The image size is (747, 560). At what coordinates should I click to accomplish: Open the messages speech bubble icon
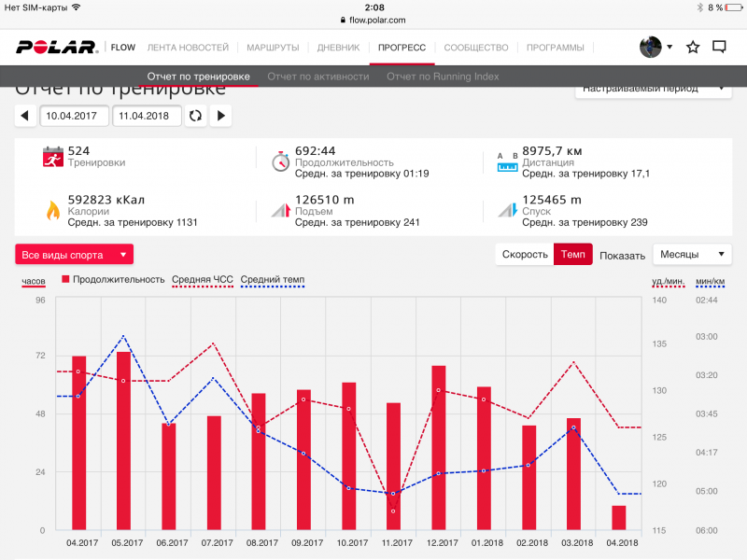coord(719,47)
